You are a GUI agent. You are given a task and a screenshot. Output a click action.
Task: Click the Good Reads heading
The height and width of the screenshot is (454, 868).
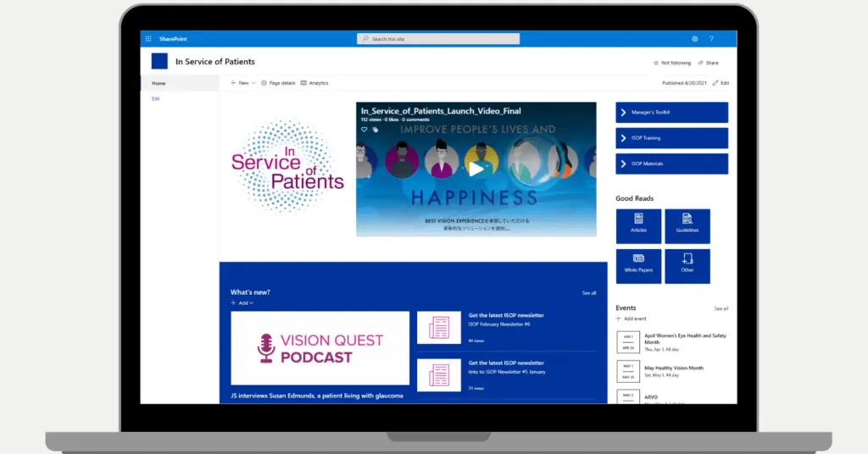click(634, 198)
